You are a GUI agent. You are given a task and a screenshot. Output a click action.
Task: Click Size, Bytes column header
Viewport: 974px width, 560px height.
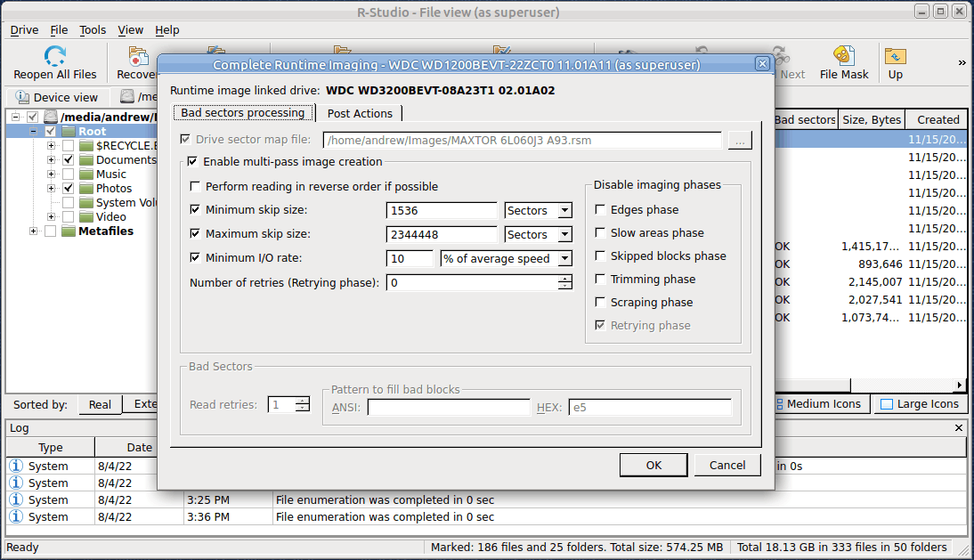click(x=872, y=120)
